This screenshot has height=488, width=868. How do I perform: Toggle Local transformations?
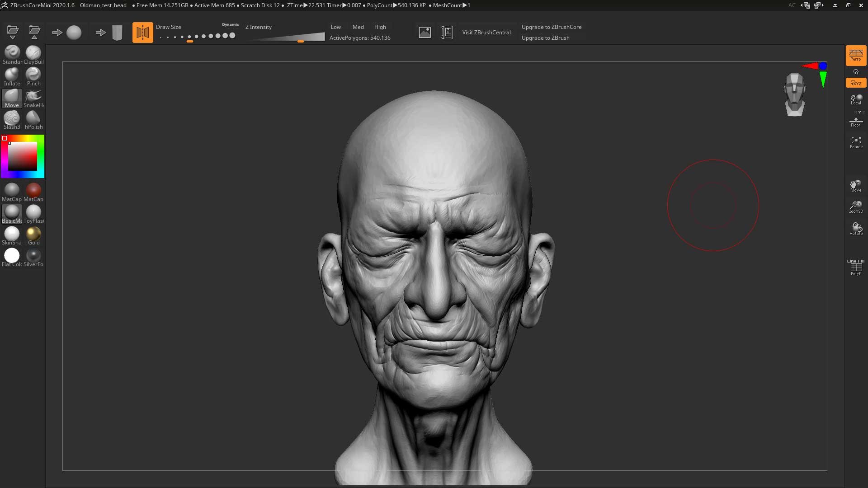(856, 99)
